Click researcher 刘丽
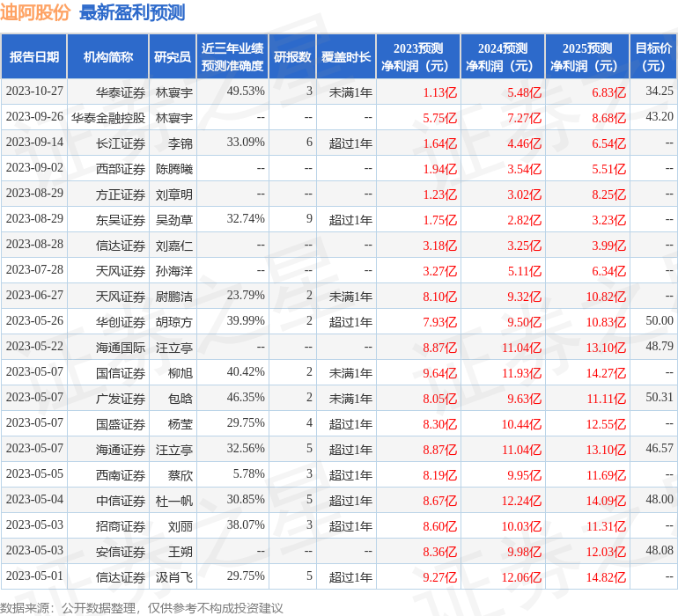This screenshot has height=616, width=678. [181, 526]
